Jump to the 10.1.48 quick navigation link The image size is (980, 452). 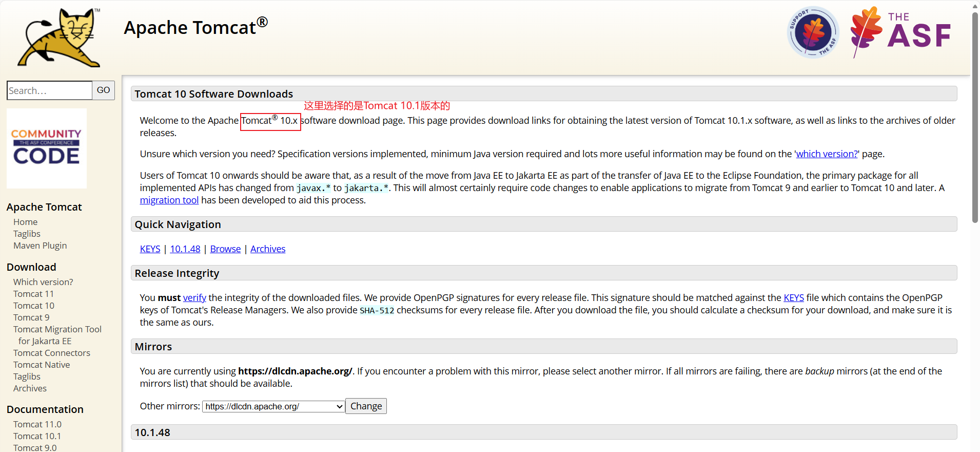pos(185,249)
